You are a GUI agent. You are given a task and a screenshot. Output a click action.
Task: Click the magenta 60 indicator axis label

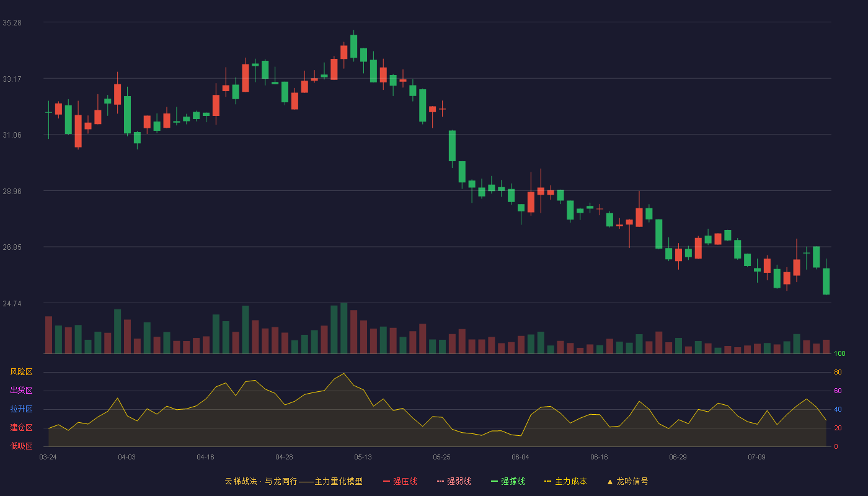pyautogui.click(x=838, y=391)
